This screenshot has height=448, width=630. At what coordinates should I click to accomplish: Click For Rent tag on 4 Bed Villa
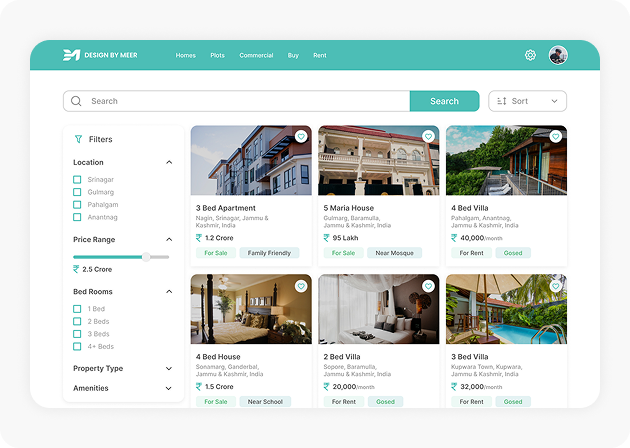coord(471,253)
